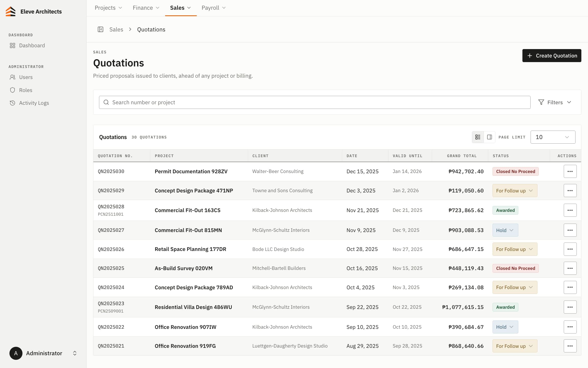The width and height of the screenshot is (588, 368).
Task: Open actions menu for As-Build Survey 020VM
Action: 570,268
